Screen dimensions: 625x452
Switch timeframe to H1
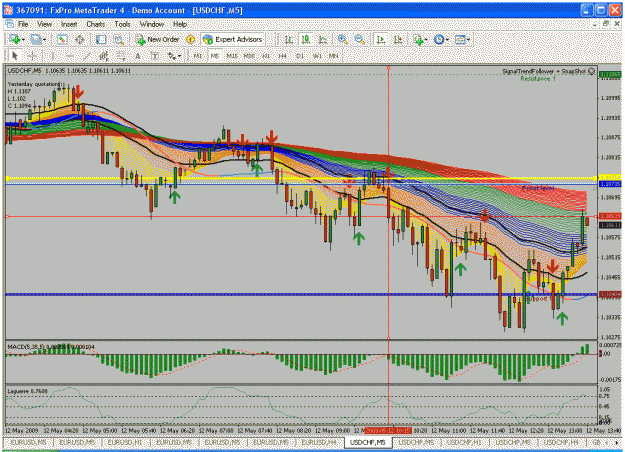[266, 56]
